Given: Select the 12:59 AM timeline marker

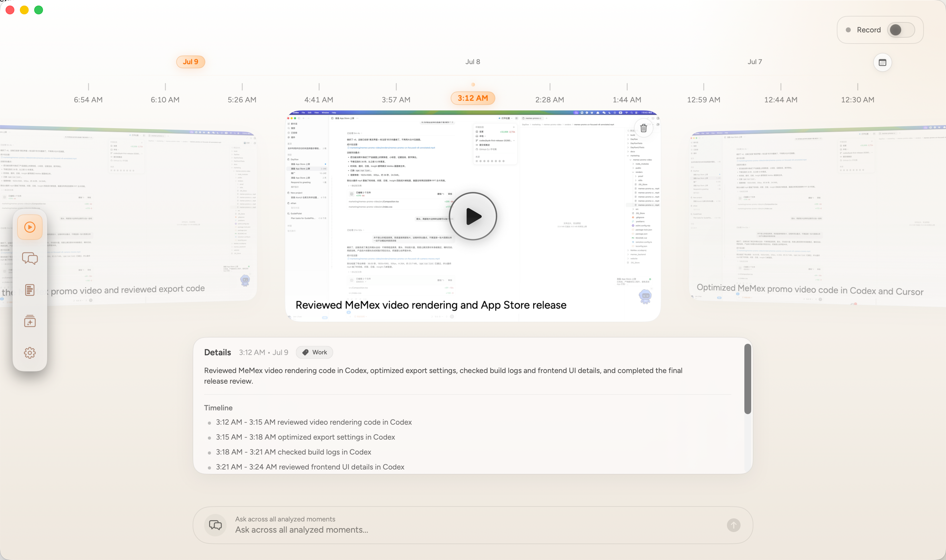Looking at the screenshot, I should click(x=704, y=100).
